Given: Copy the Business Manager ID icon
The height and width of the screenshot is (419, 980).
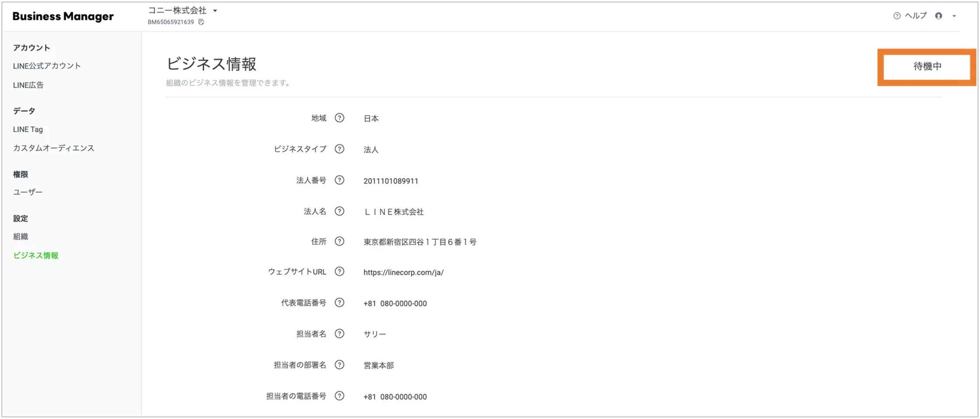Looking at the screenshot, I should click(x=201, y=22).
